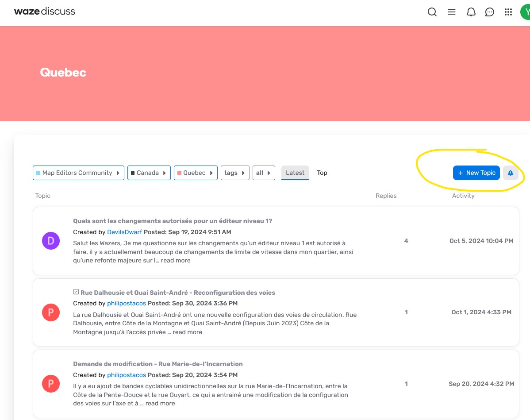Open search with the magnifying glass icon
The height and width of the screenshot is (420, 530).
[x=432, y=12]
